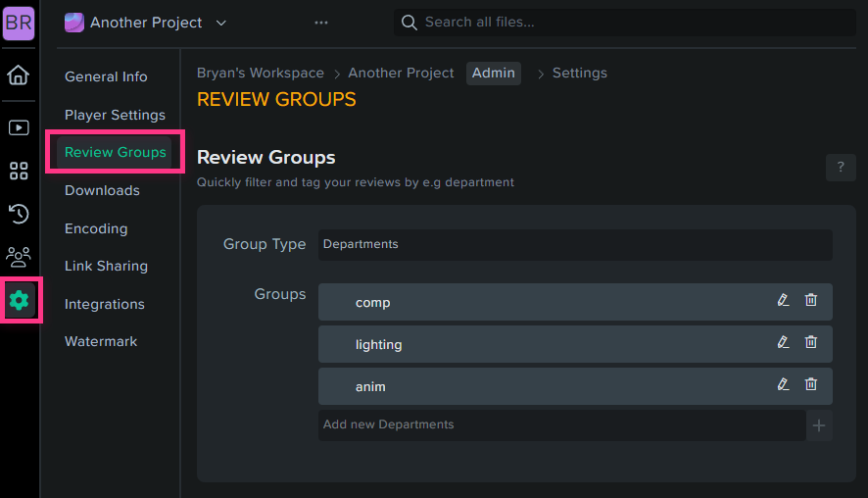868x498 pixels.
Task: Select Review Groups in settings menu
Action: point(115,152)
